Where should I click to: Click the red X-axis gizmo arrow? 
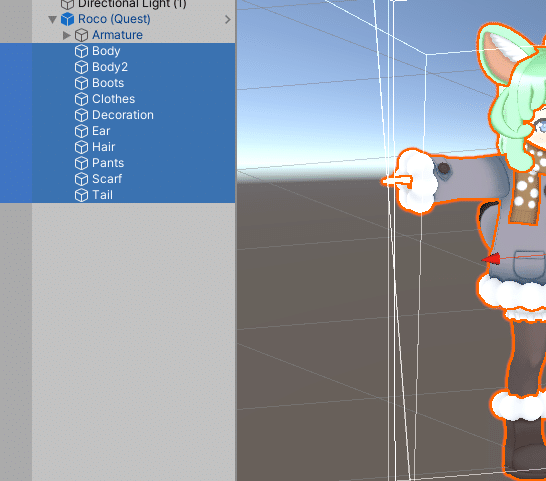[491, 259]
